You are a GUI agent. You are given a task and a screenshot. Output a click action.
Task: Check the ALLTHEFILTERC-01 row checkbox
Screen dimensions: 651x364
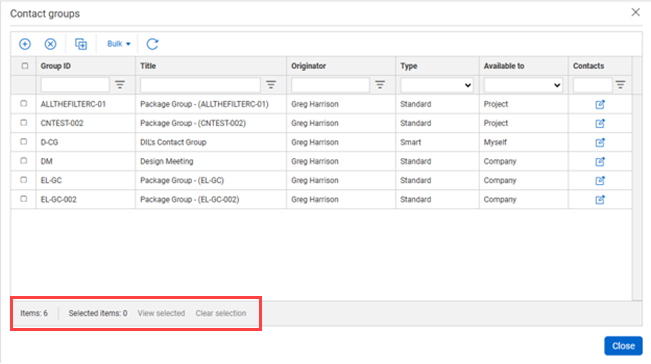coord(24,103)
